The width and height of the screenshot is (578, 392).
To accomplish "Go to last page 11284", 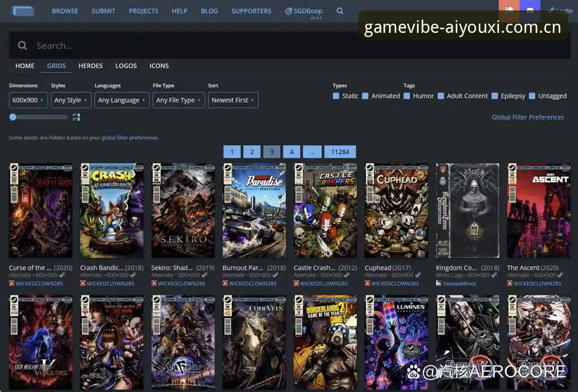I will (340, 152).
